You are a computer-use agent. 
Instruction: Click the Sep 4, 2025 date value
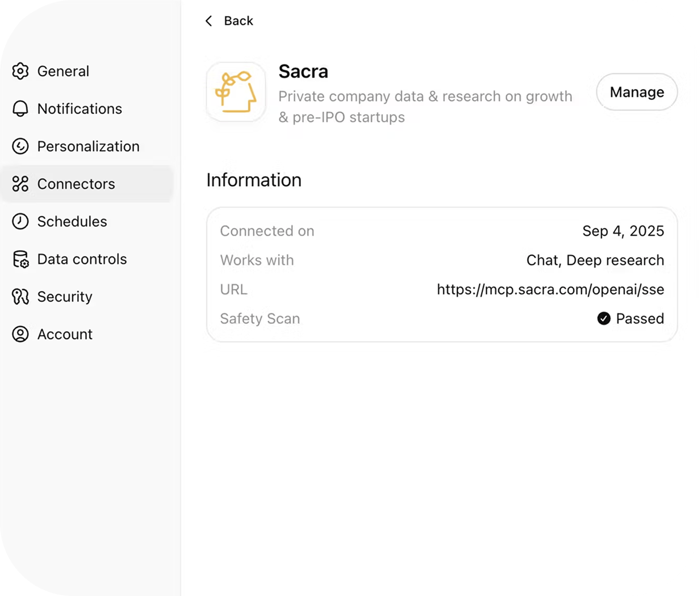[623, 231]
